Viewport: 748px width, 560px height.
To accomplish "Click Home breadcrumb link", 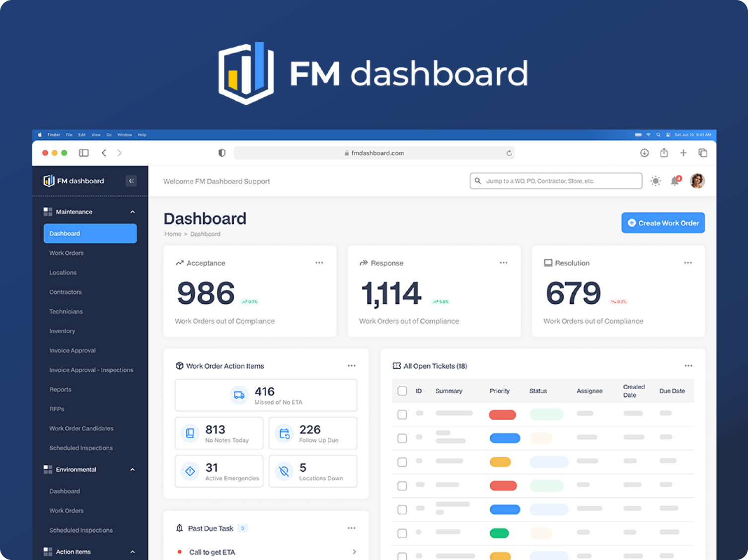I will (x=173, y=234).
